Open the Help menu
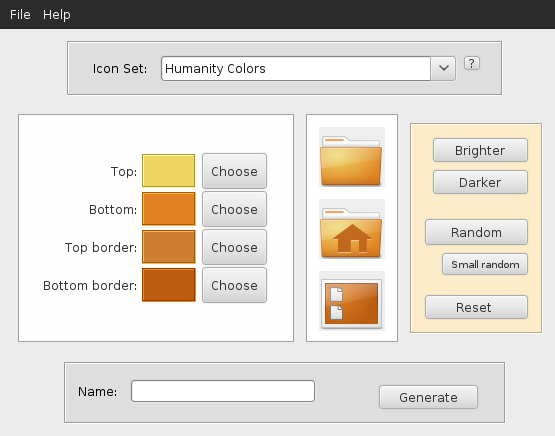Image resolution: width=555 pixels, height=436 pixels. tap(57, 15)
